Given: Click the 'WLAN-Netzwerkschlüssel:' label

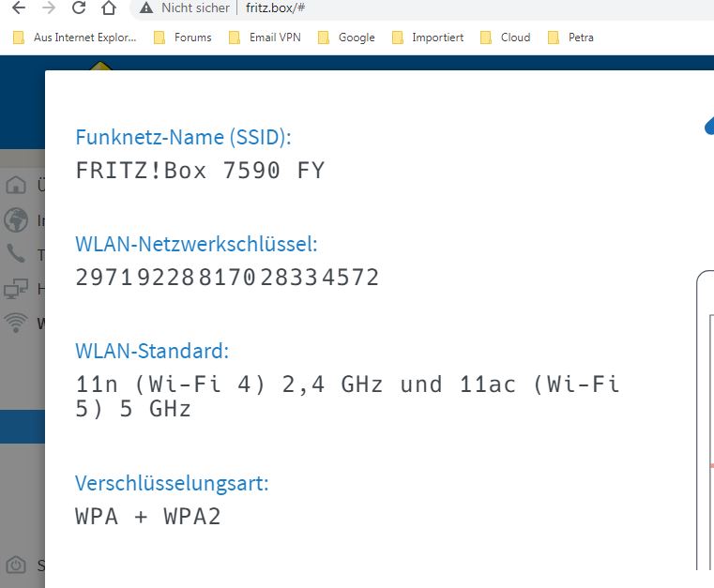Looking at the screenshot, I should [196, 244].
